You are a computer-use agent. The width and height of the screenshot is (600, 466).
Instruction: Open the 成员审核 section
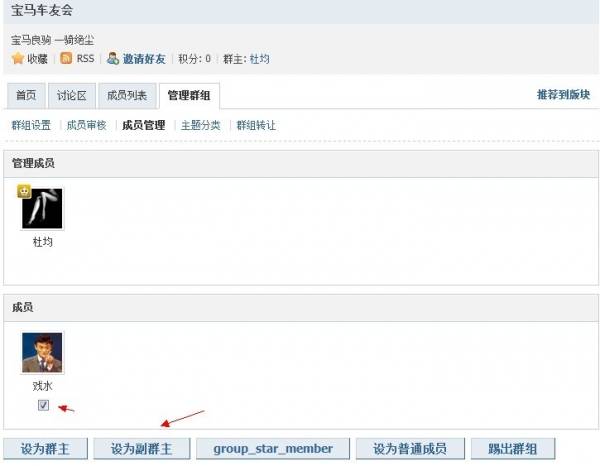(x=86, y=126)
